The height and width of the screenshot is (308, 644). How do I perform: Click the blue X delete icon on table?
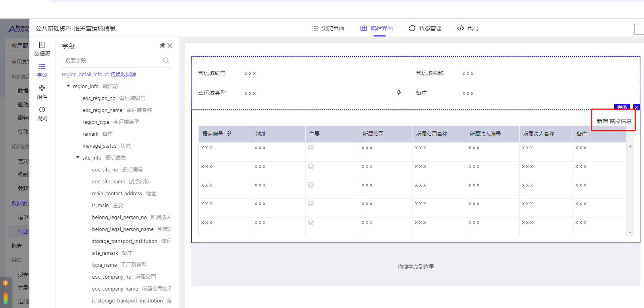637,107
